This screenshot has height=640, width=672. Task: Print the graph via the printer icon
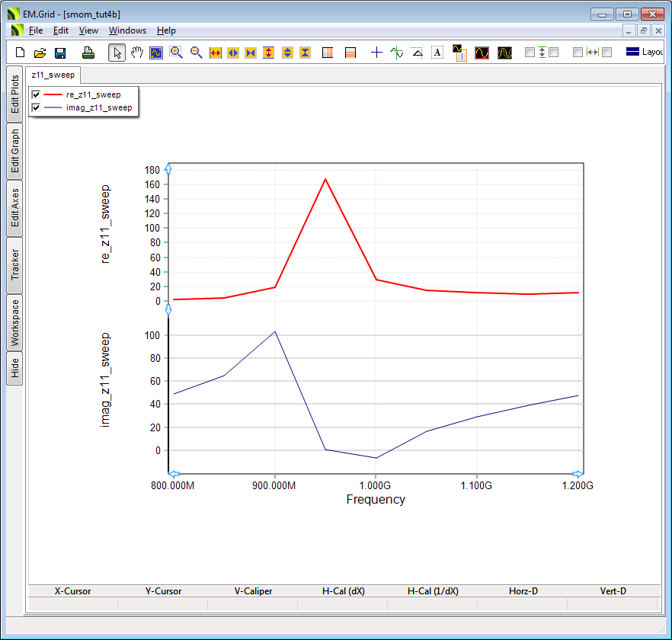88,53
